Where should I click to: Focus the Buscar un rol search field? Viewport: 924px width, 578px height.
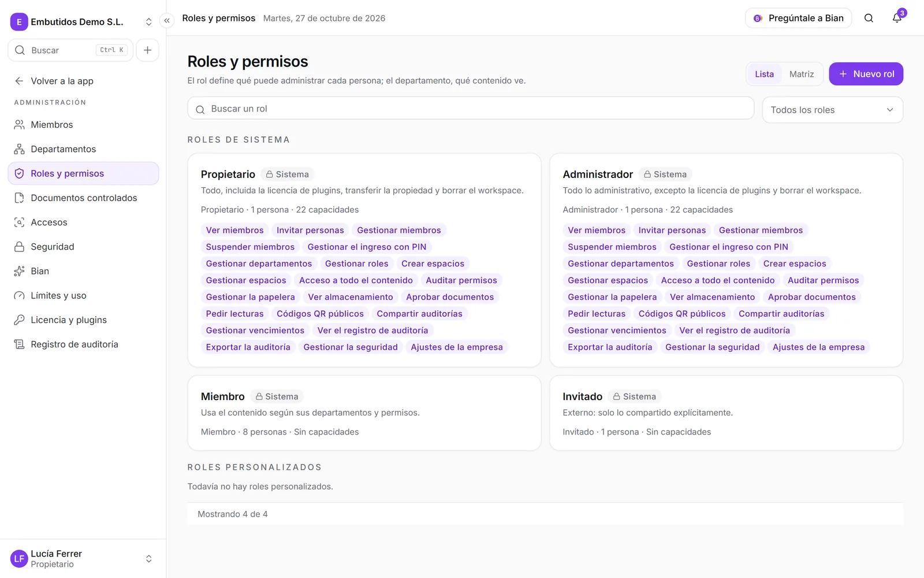pos(471,109)
